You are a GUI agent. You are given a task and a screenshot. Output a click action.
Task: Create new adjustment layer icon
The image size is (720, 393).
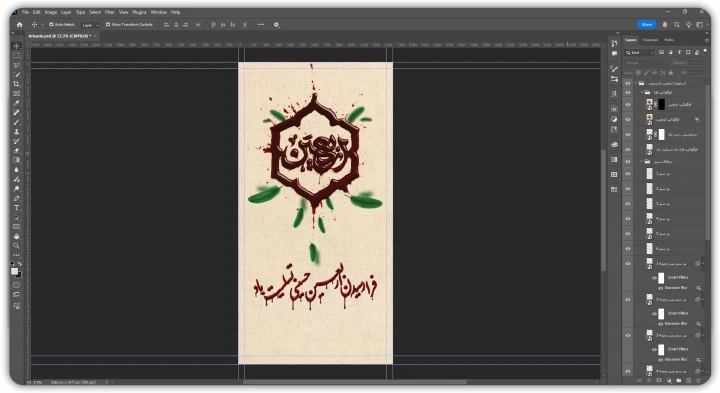tap(669, 381)
